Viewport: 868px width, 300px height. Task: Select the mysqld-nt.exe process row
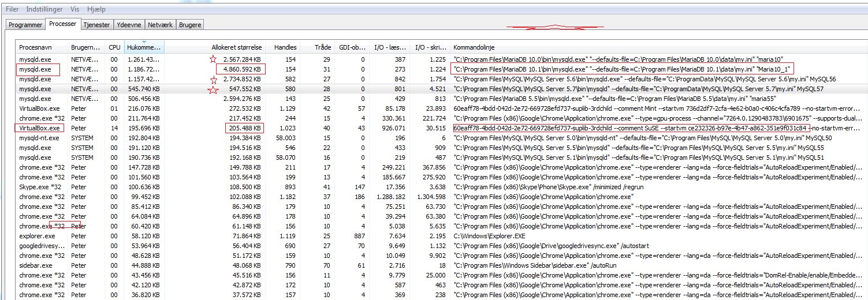tap(39, 138)
